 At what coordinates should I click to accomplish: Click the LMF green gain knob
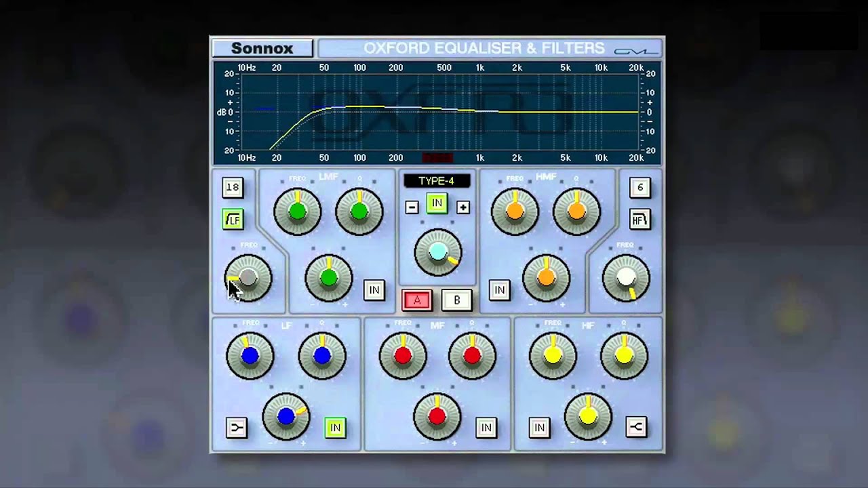tap(329, 278)
